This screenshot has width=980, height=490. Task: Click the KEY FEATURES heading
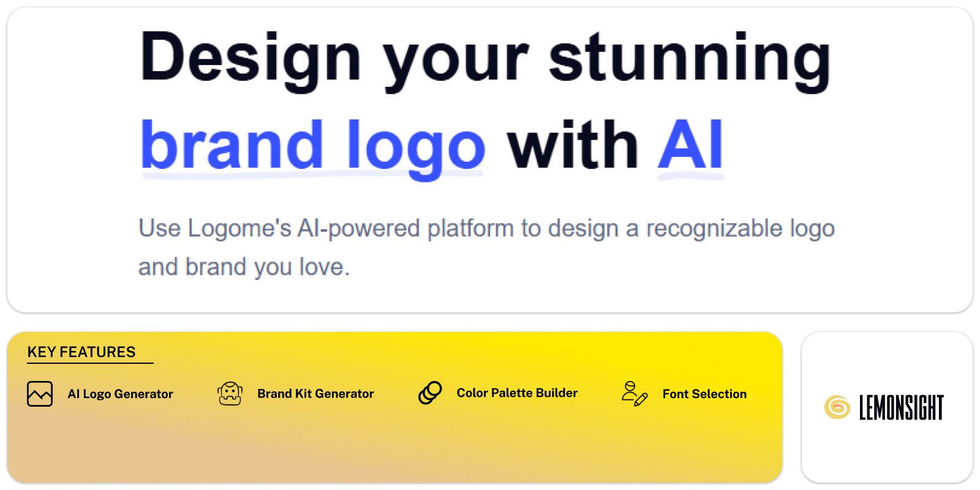pyautogui.click(x=81, y=352)
